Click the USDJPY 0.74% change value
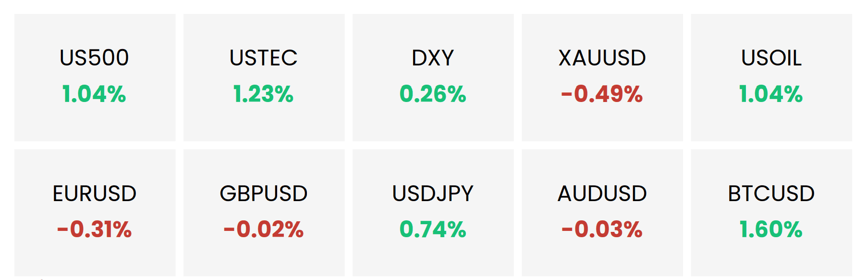This screenshot has height=280, width=868. (433, 229)
